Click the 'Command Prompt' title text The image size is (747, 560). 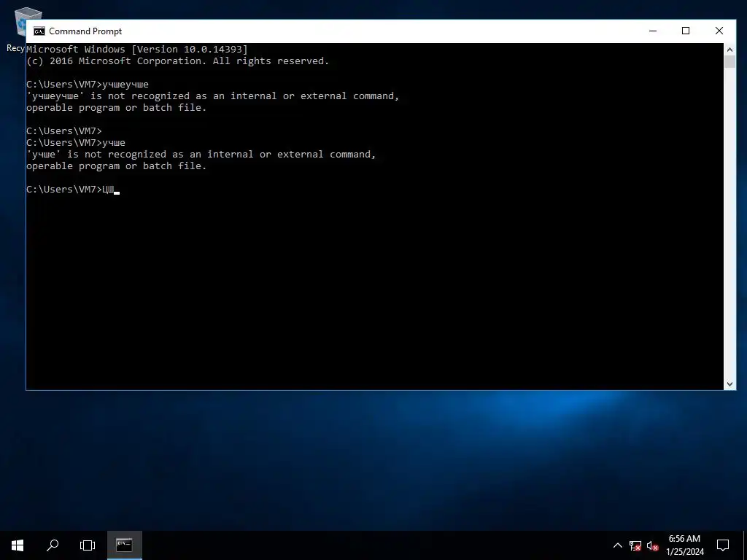click(85, 31)
